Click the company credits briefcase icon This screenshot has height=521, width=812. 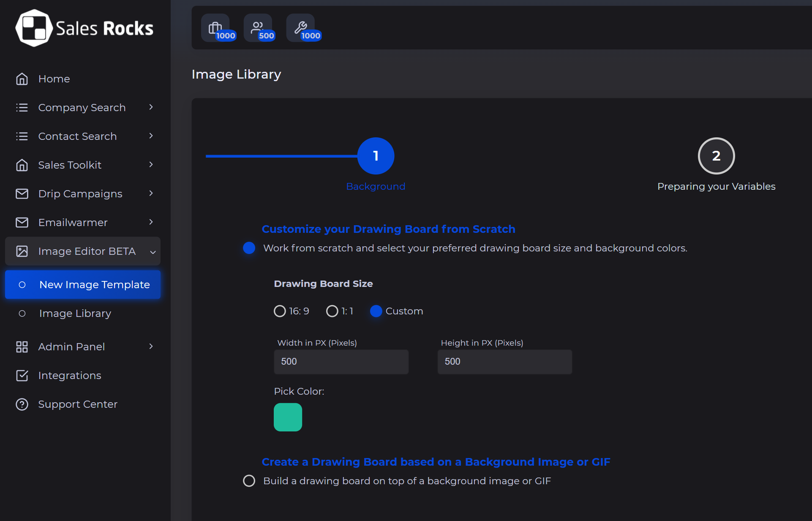215,28
